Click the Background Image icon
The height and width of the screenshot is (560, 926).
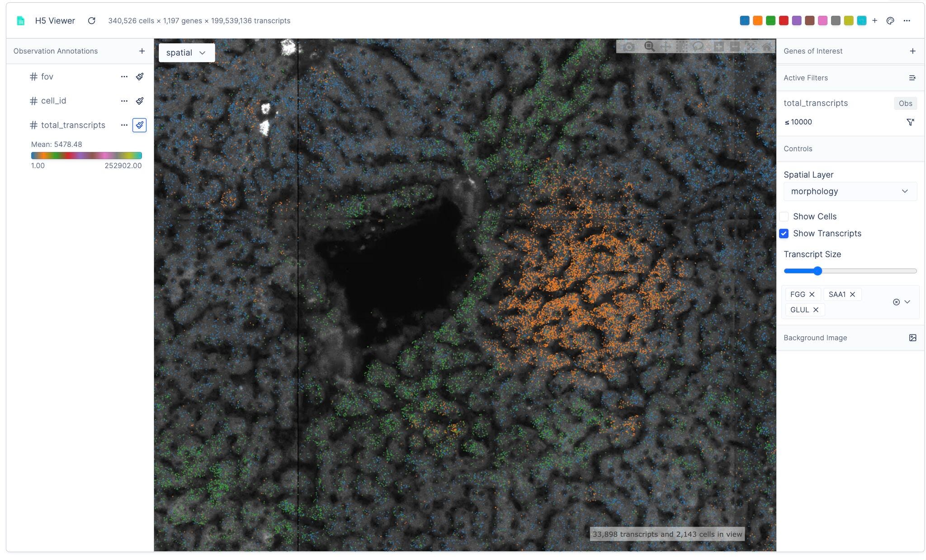pos(912,338)
